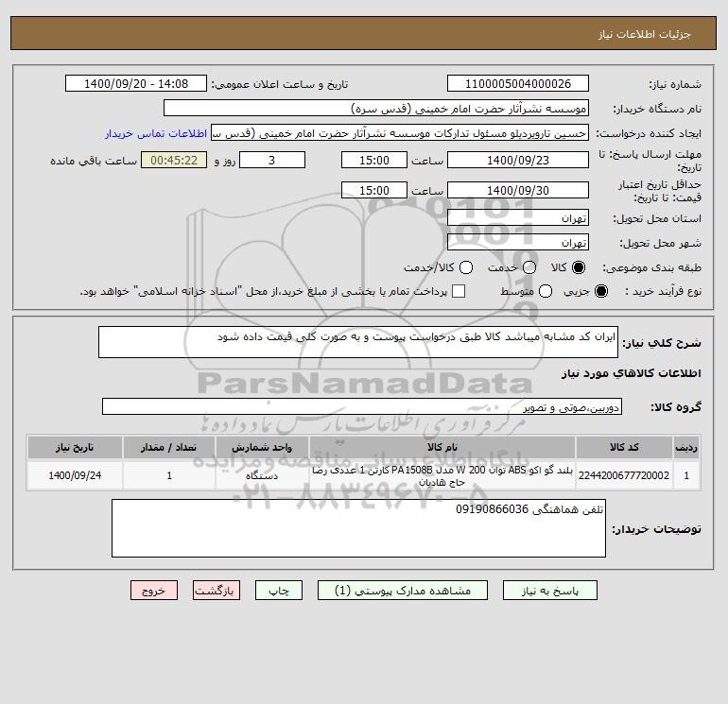The height and width of the screenshot is (704, 728).
Task: Click the شماره نیاز field 1100005004000026
Action: 518,83
